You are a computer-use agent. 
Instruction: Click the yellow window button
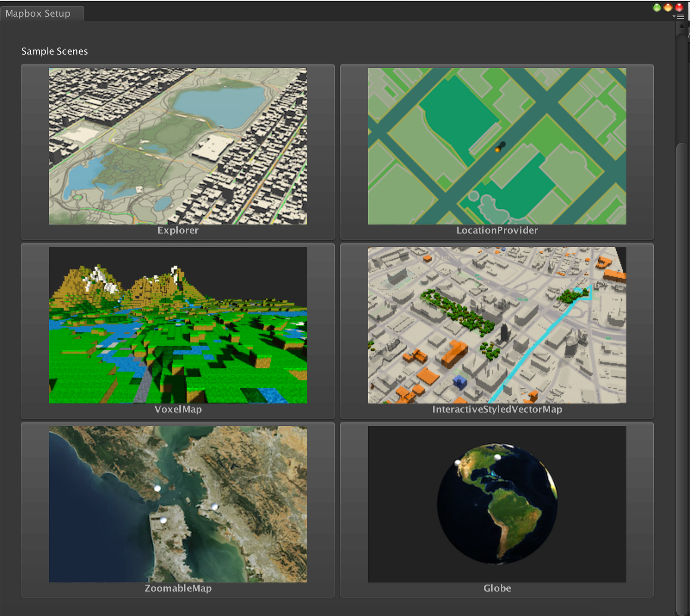[668, 7]
